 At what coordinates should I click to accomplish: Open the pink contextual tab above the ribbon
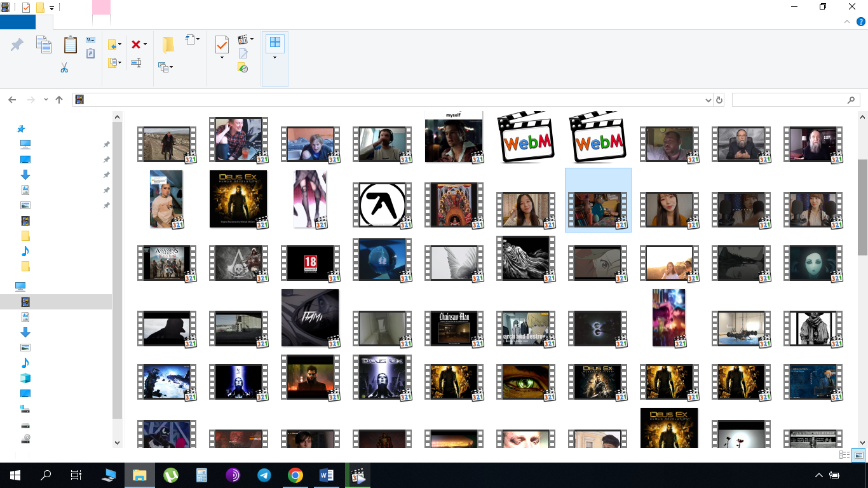(x=101, y=8)
